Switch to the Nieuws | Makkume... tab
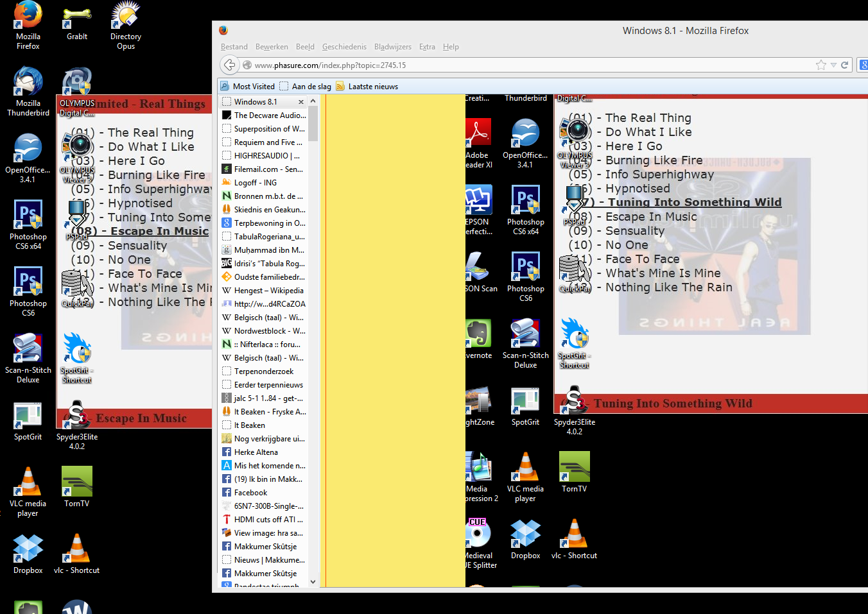This screenshot has width=868, height=614. (263, 560)
